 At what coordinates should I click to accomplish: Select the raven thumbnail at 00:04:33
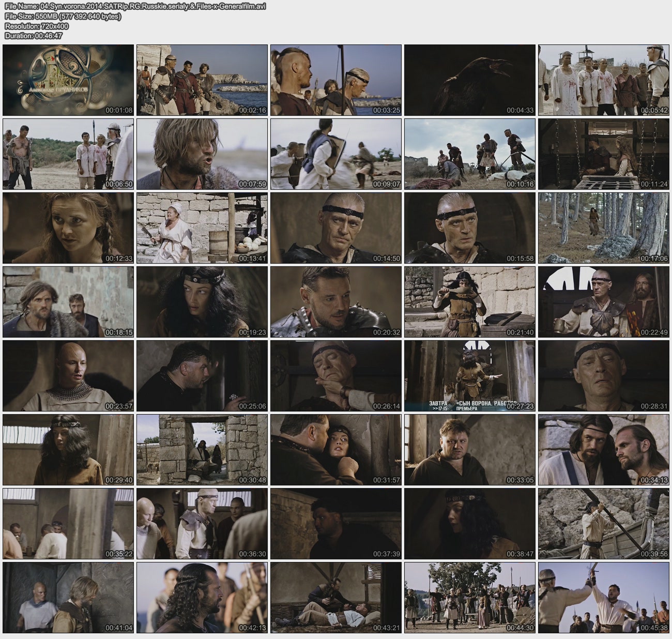469,80
